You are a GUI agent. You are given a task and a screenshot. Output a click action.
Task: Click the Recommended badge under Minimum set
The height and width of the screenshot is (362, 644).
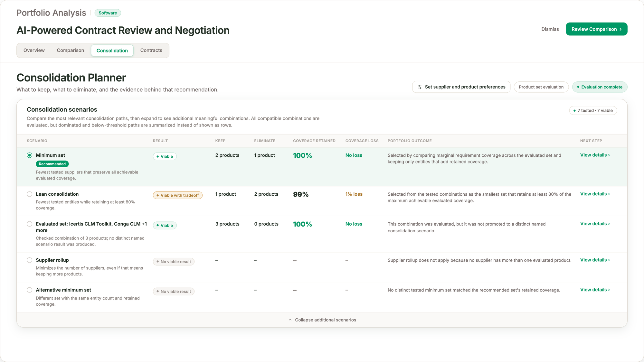[52, 164]
